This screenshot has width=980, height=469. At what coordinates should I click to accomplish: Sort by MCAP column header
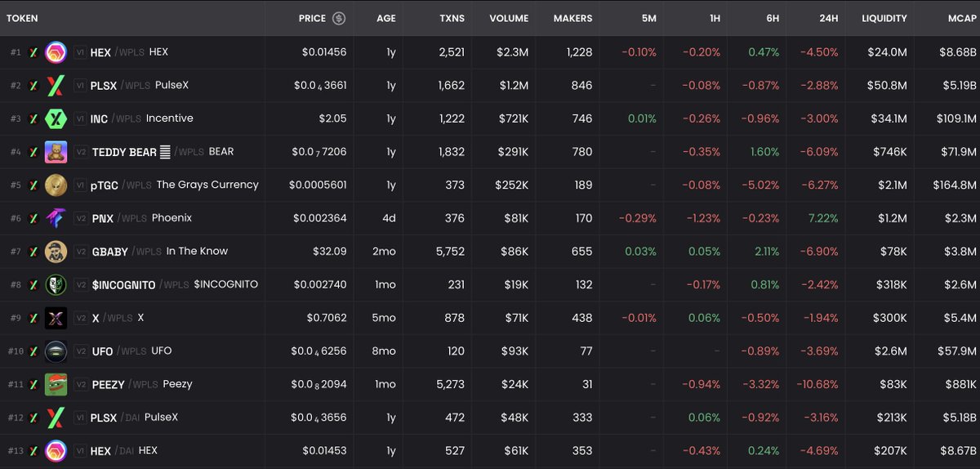962,18
